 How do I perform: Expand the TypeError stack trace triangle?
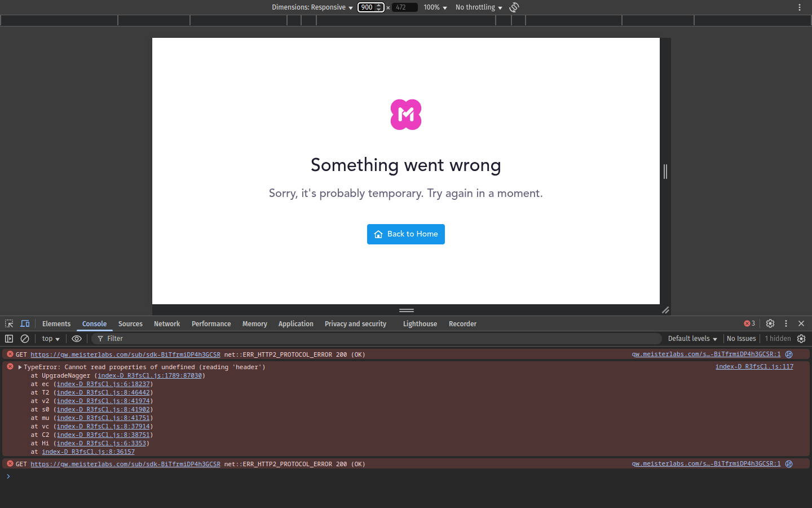tap(20, 367)
